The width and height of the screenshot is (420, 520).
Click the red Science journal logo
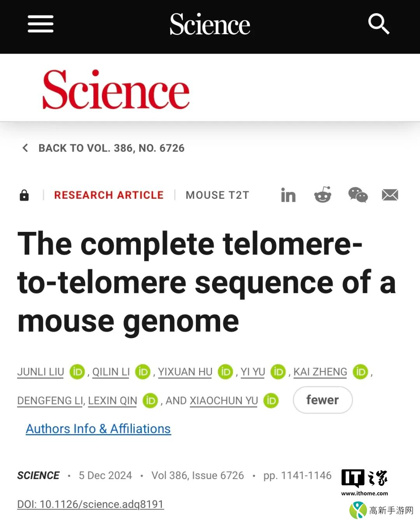(x=116, y=90)
